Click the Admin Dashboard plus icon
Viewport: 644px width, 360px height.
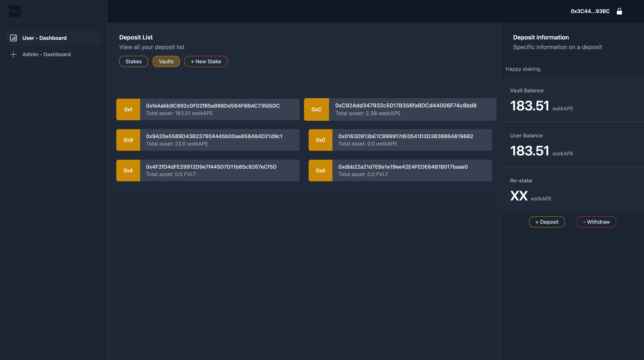[13, 54]
